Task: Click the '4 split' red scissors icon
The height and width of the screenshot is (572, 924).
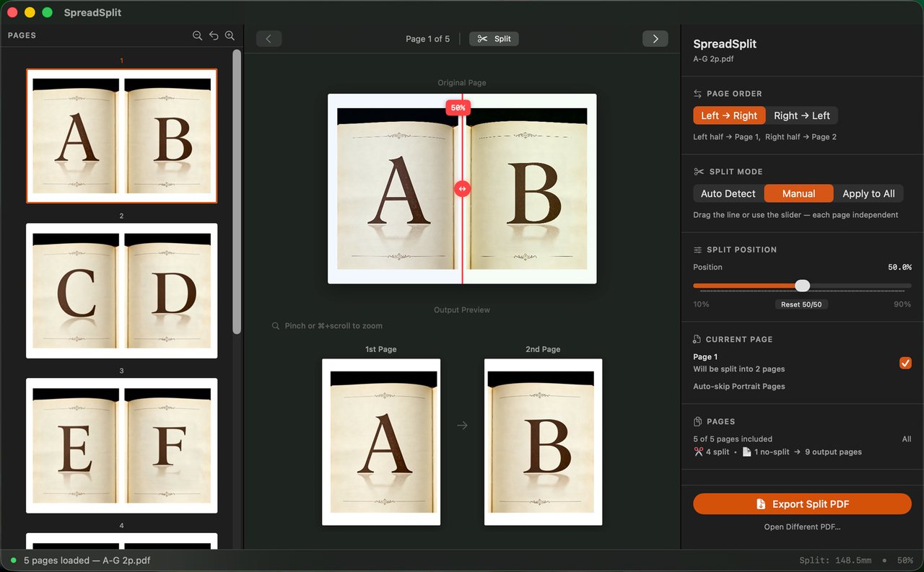Action: 698,452
